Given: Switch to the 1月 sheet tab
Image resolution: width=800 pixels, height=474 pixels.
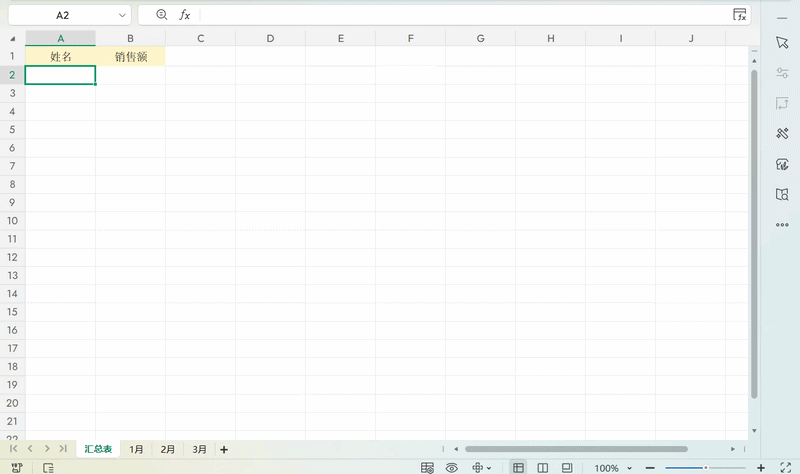Looking at the screenshot, I should click(x=136, y=449).
